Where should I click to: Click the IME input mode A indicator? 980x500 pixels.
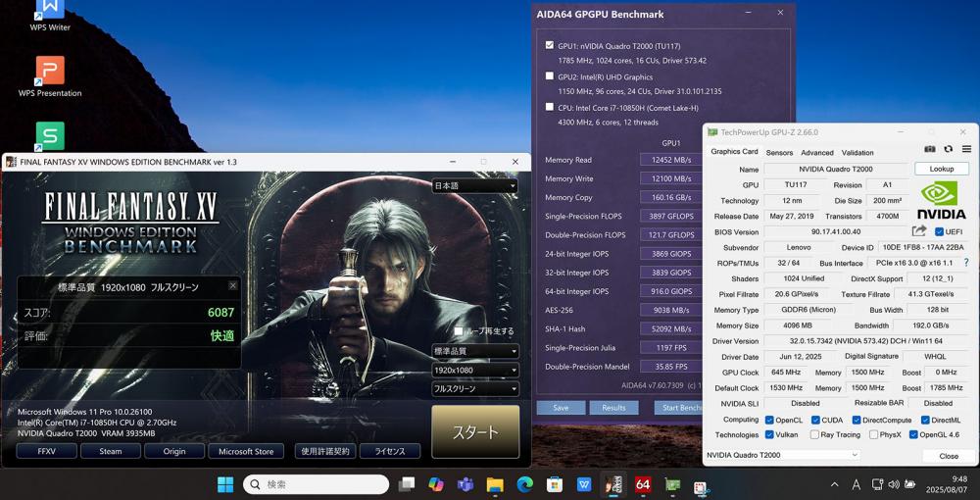click(x=856, y=484)
